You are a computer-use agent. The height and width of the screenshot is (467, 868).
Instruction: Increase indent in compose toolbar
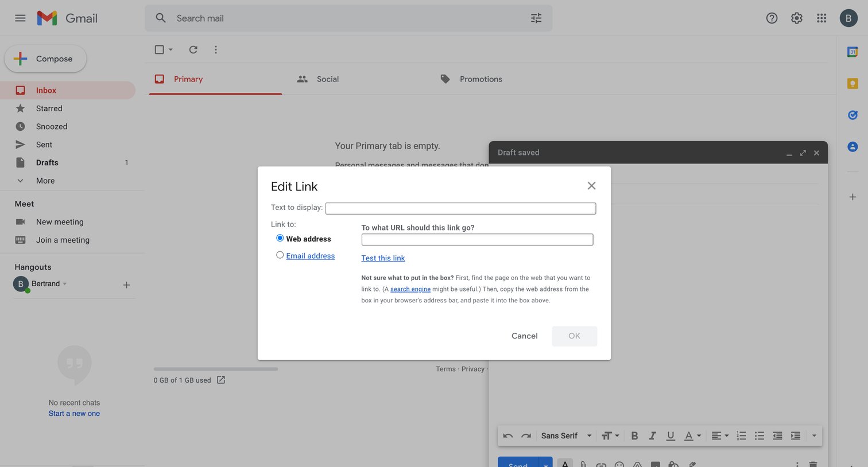[x=796, y=435]
